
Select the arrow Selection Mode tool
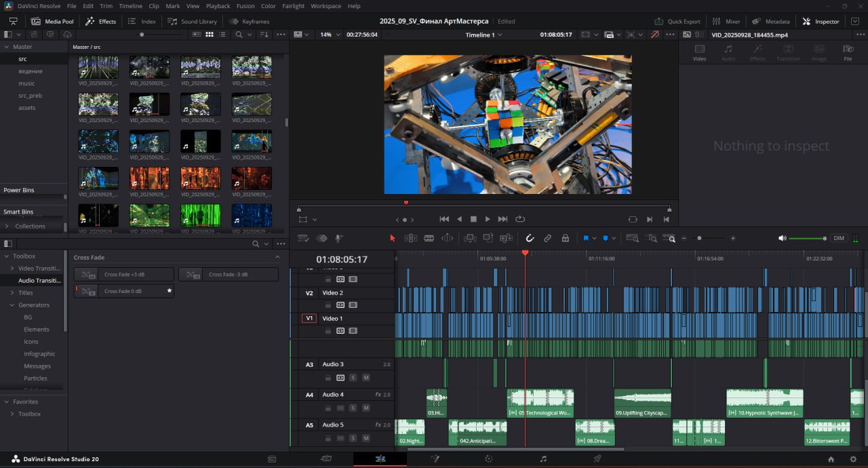[x=392, y=238]
